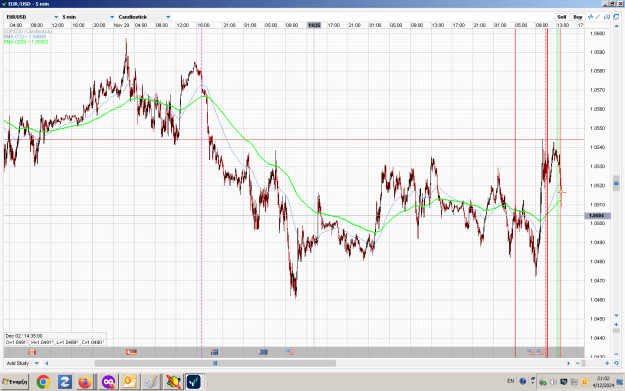The image size is (625, 391).
Task: Click the orange tray application icon
Action: pyautogui.click(x=585, y=382)
